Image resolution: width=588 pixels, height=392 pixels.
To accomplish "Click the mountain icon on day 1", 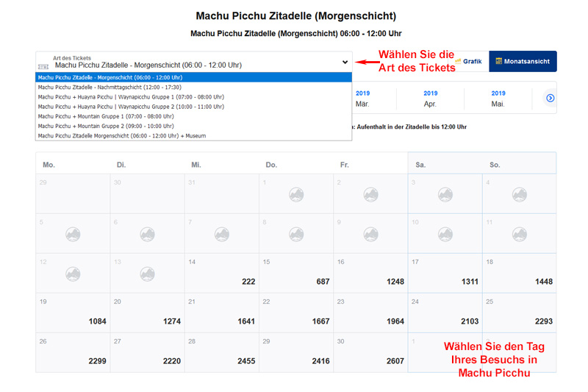I will click(x=296, y=195).
